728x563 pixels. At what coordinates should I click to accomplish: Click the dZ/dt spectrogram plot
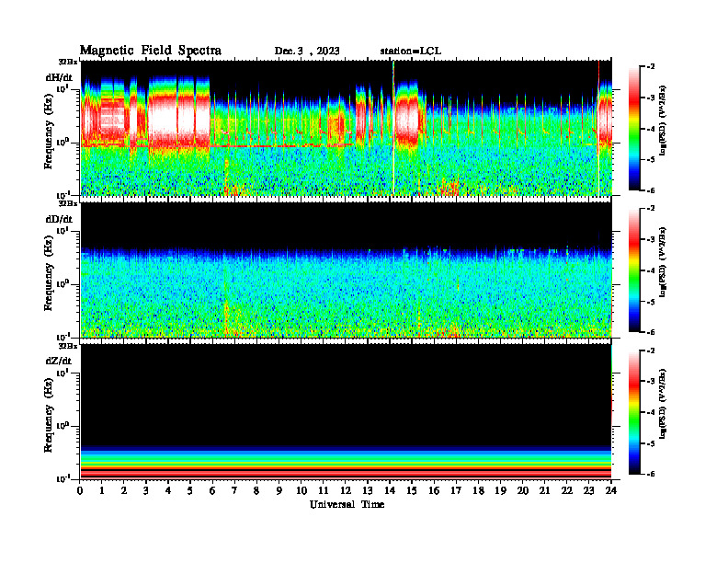coord(347,411)
